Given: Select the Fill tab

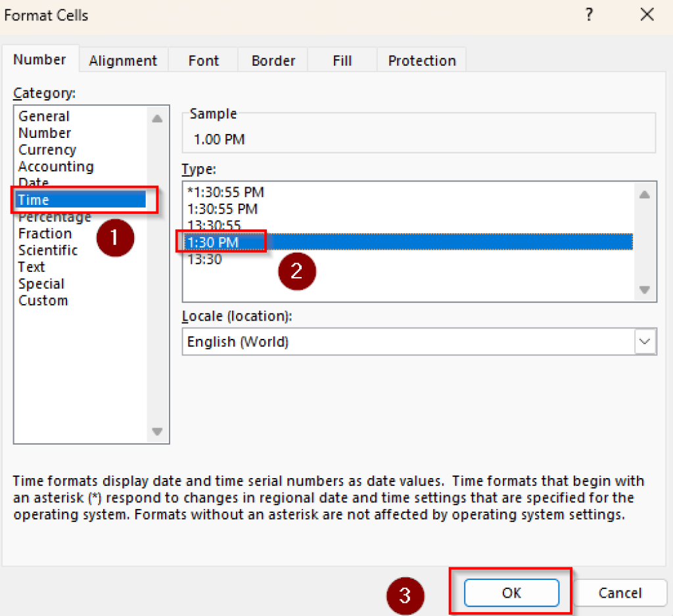Looking at the screenshot, I should (x=342, y=60).
